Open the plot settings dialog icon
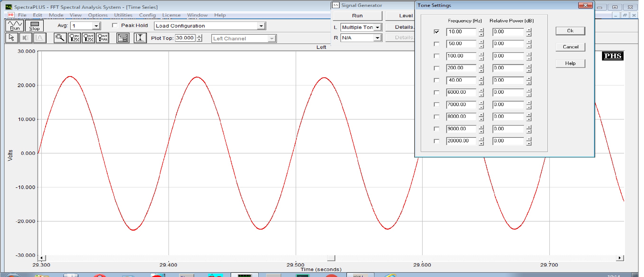644x277 pixels. pos(123,38)
